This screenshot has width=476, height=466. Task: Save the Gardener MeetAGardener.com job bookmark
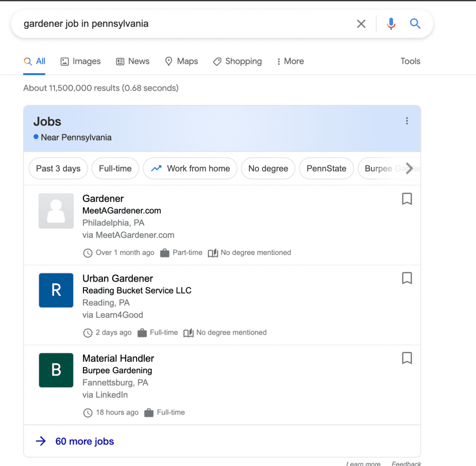[x=407, y=199]
